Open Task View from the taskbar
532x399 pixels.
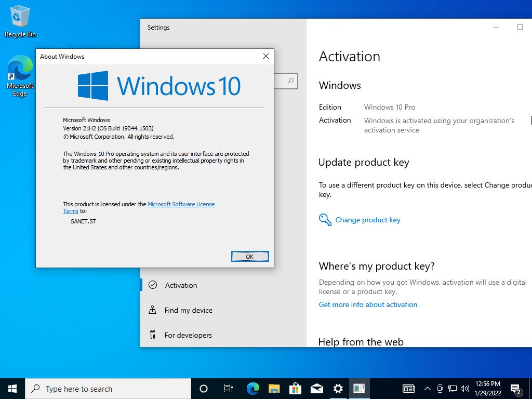229,389
